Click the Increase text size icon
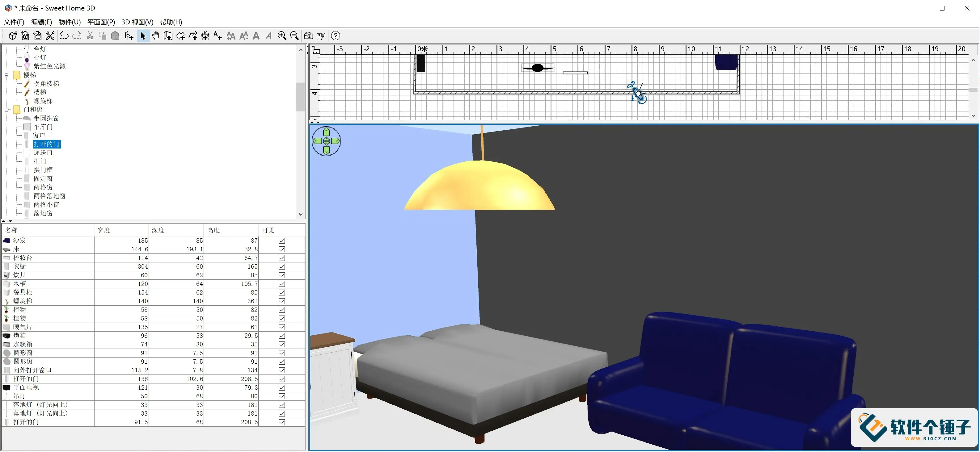 pyautogui.click(x=231, y=36)
